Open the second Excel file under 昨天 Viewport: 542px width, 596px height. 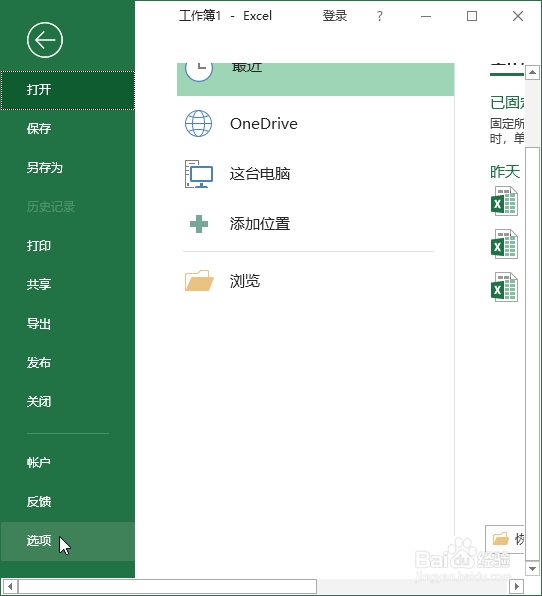click(504, 244)
